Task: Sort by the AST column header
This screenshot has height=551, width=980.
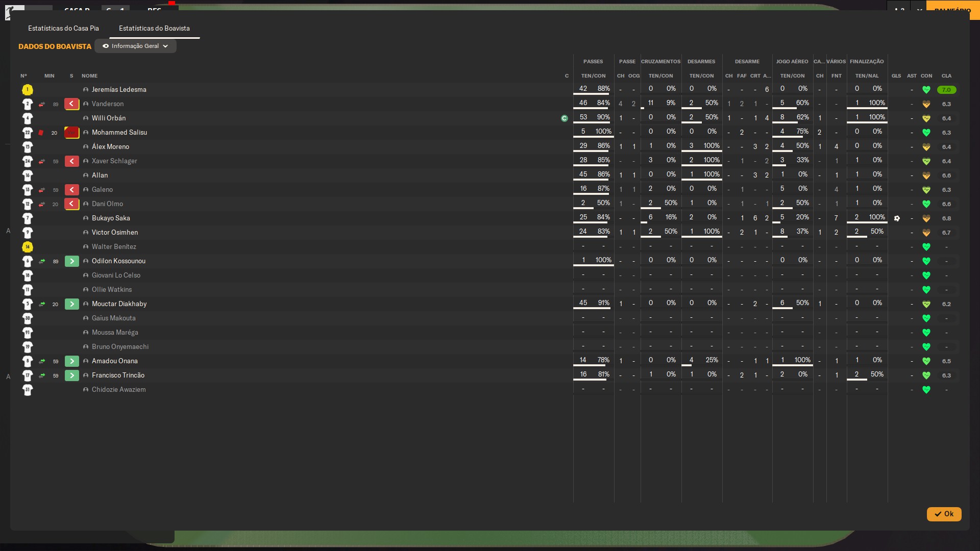Action: point(912,76)
